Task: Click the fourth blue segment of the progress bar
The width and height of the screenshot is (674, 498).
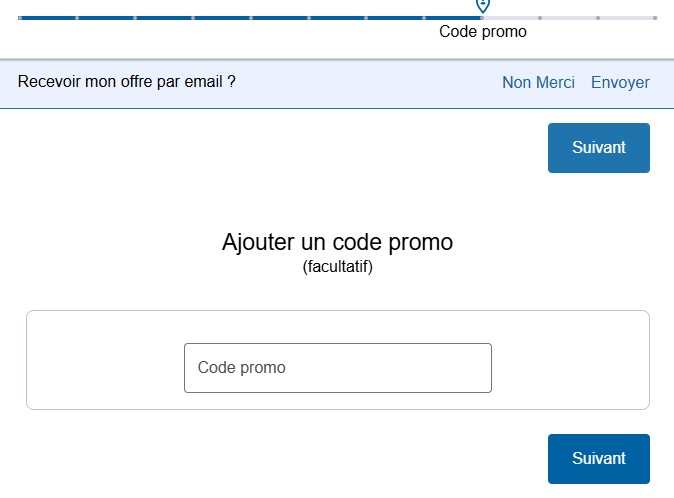Action: [x=222, y=17]
